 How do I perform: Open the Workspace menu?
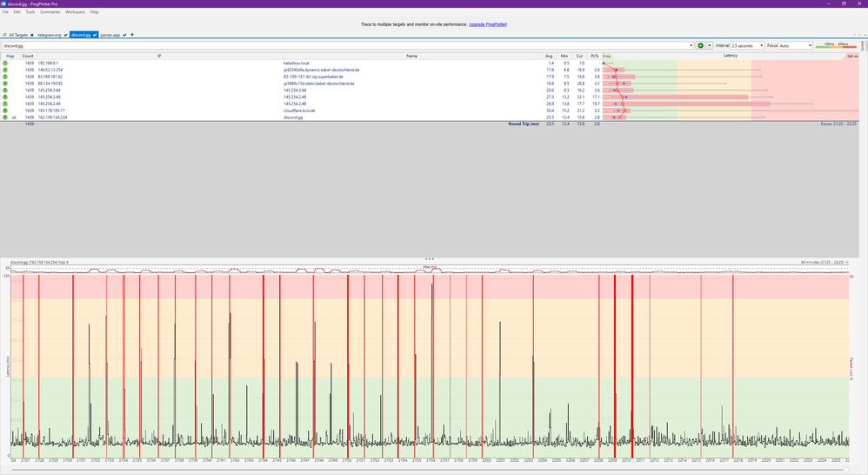[x=76, y=12]
